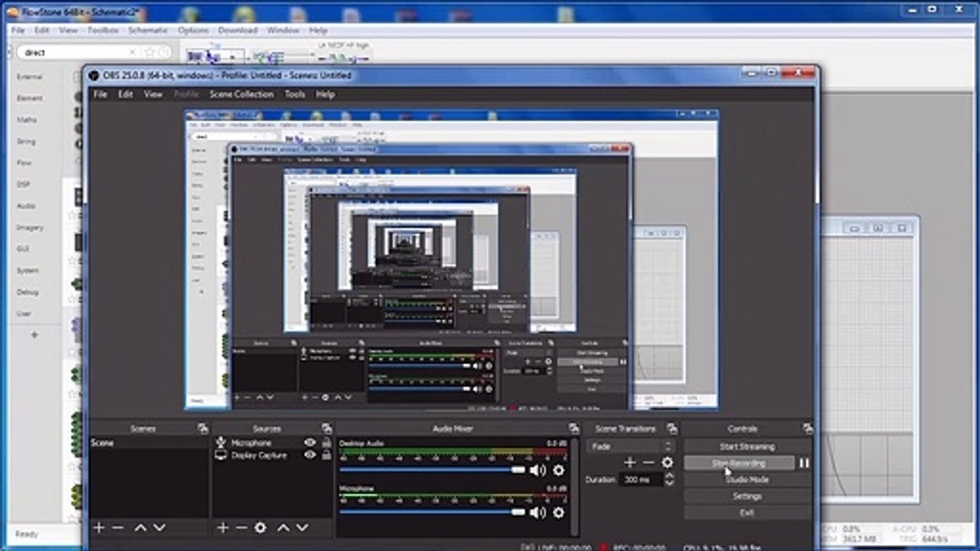Toggle visibility of Display Capture source

(309, 455)
